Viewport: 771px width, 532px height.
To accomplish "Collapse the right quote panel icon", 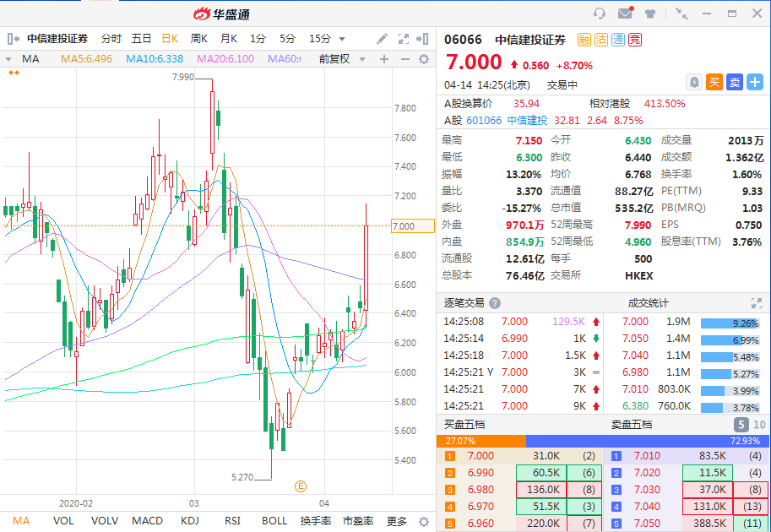I will pos(422,39).
